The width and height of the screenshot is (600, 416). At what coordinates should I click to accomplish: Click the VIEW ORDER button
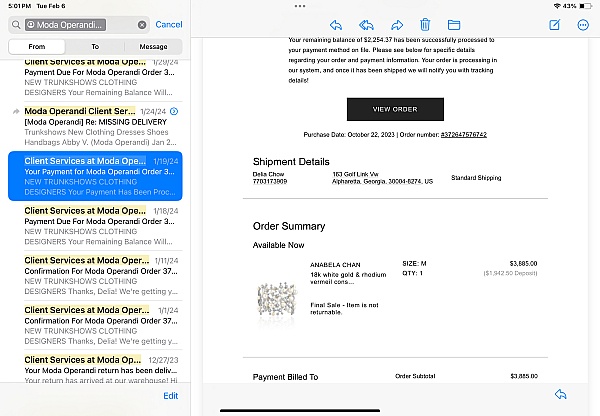click(x=395, y=109)
